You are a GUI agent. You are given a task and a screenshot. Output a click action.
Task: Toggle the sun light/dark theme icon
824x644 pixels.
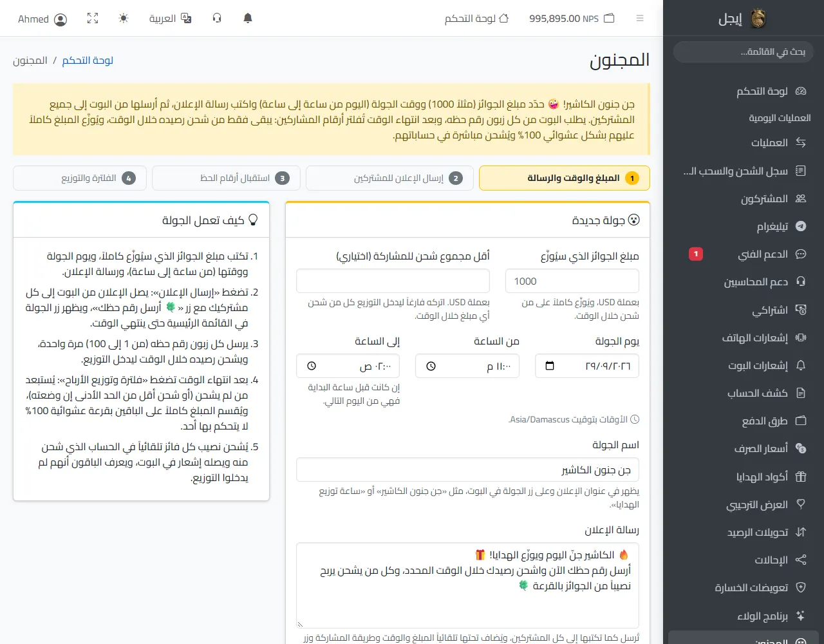click(x=124, y=19)
